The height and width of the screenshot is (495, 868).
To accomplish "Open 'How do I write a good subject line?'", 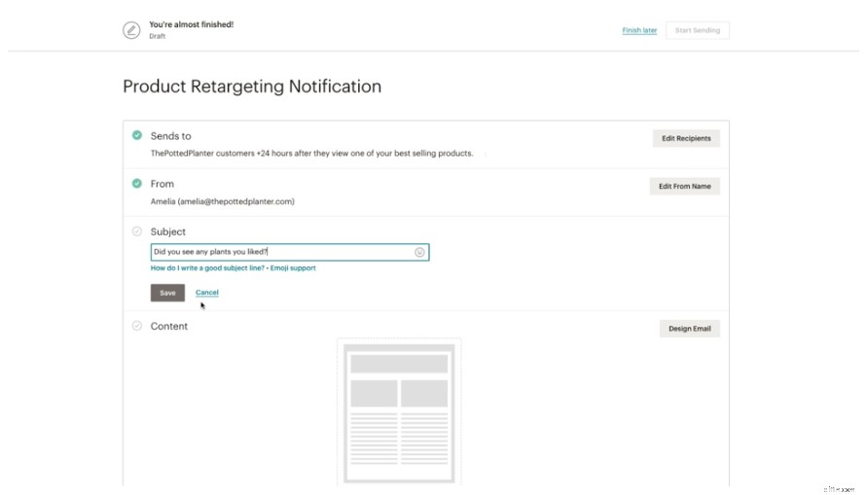I will 207,268.
